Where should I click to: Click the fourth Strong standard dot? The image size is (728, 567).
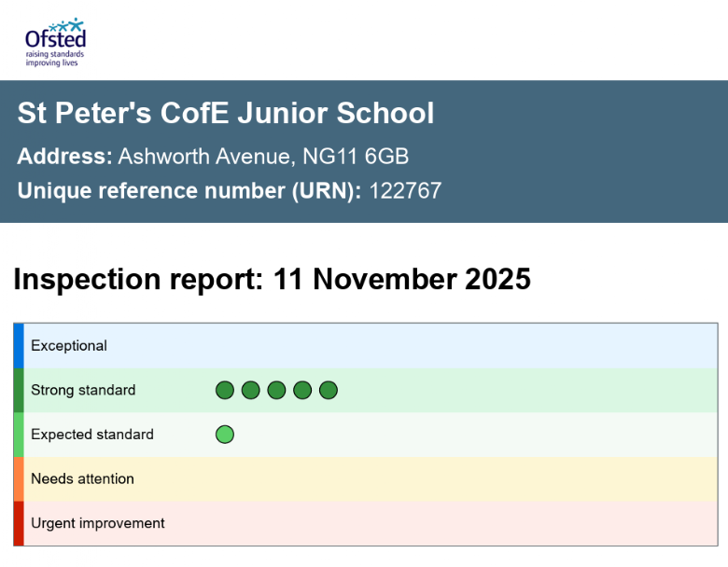coord(302,390)
